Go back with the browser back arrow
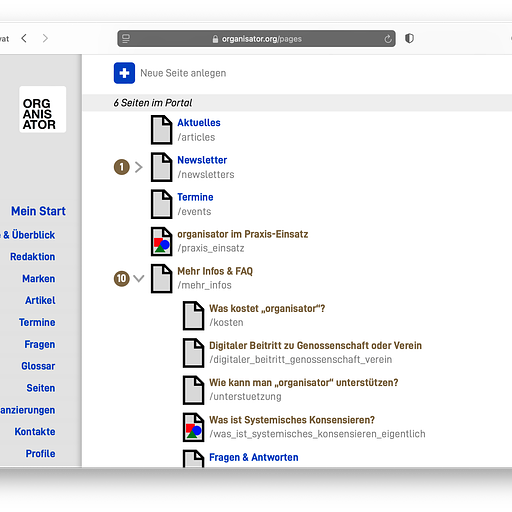The image size is (512, 512). pyautogui.click(x=24, y=38)
